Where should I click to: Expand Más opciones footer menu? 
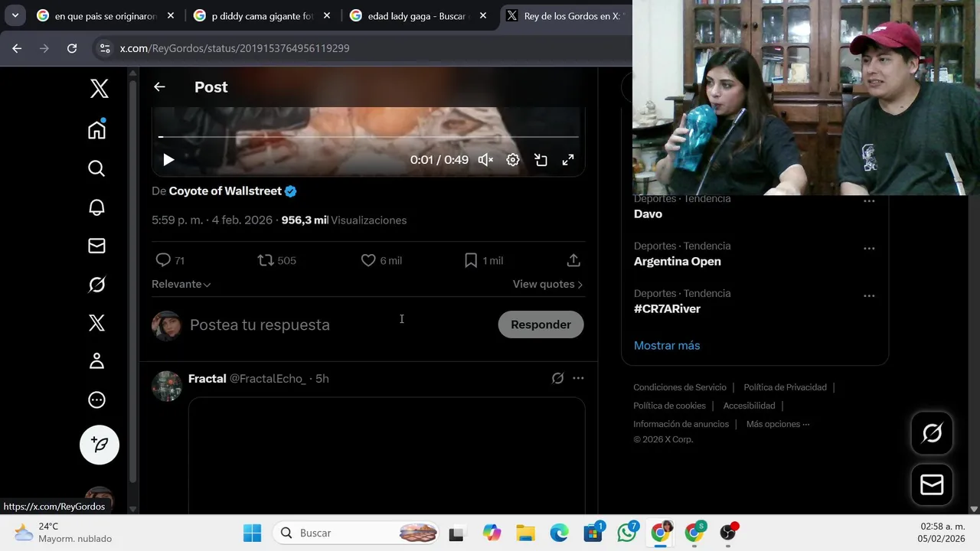778,424
